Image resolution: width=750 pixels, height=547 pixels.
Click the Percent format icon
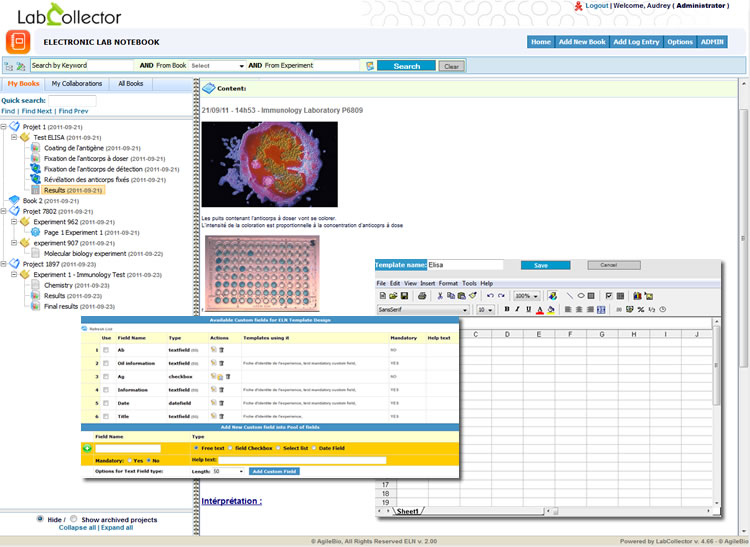(x=640, y=309)
